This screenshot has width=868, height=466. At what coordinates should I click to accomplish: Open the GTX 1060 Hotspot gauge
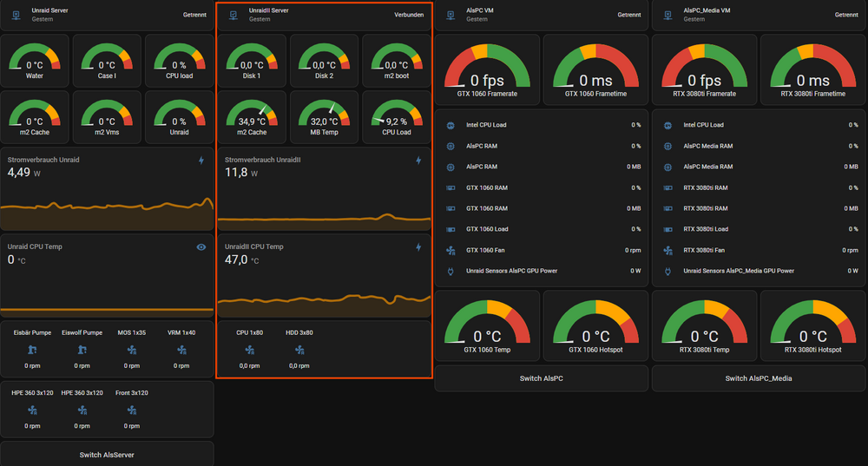[595, 326]
